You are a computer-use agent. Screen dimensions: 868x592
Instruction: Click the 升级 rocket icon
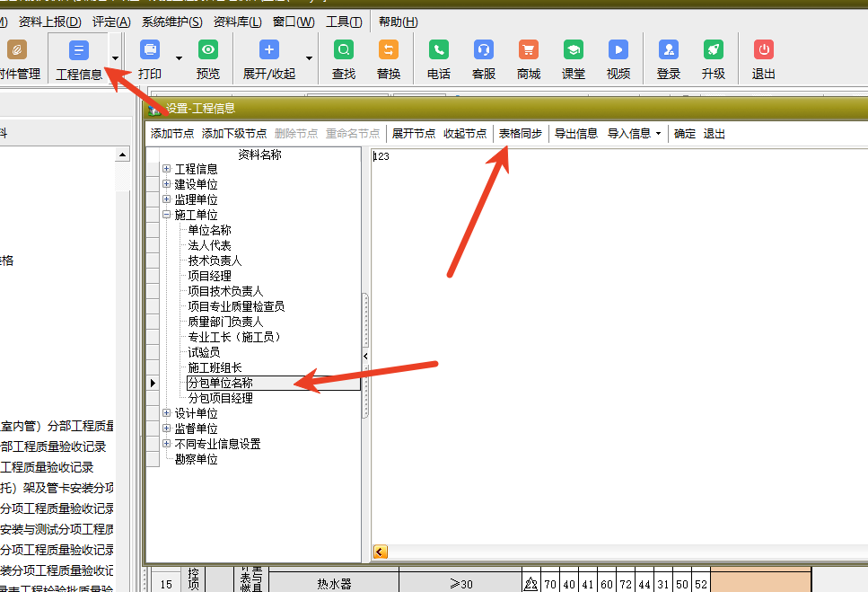coord(714,50)
